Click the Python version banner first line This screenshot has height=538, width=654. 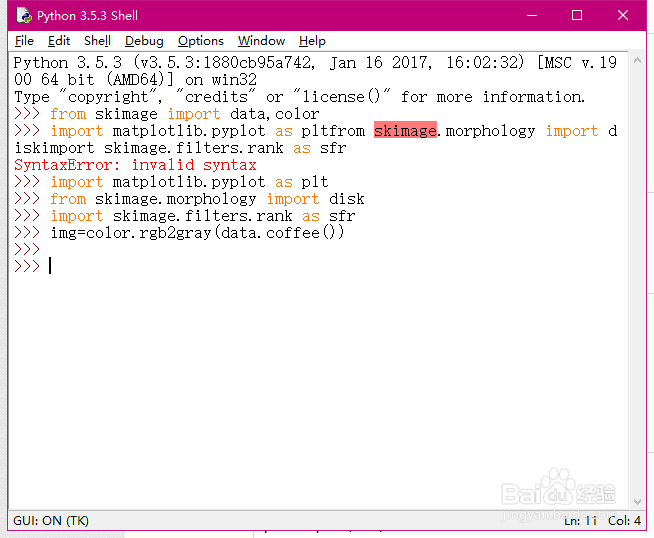click(315, 63)
